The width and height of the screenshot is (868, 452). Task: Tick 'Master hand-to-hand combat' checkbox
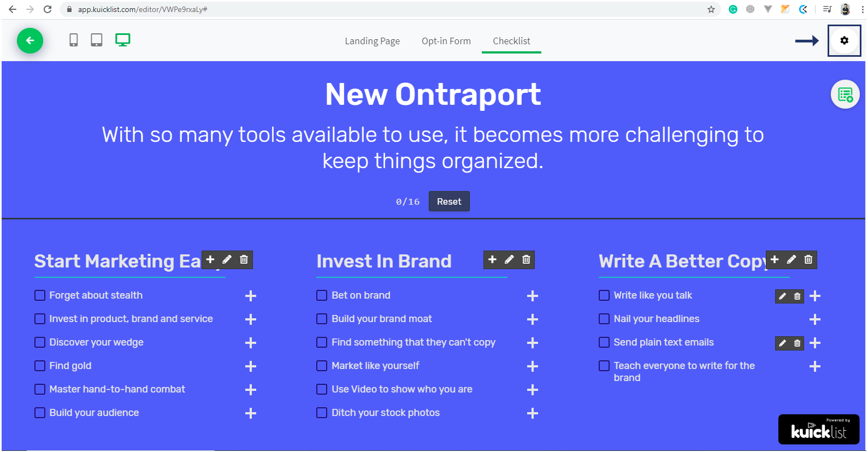coord(40,389)
